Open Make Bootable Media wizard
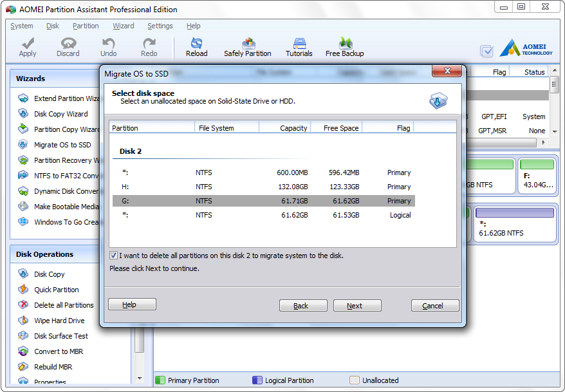This screenshot has width=565, height=392. pyautogui.click(x=59, y=207)
